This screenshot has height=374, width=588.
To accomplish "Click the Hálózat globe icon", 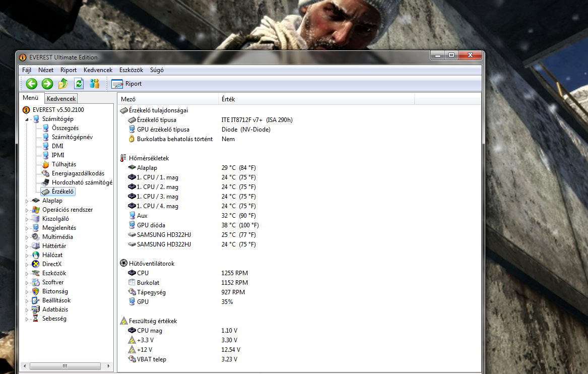I will 36,255.
